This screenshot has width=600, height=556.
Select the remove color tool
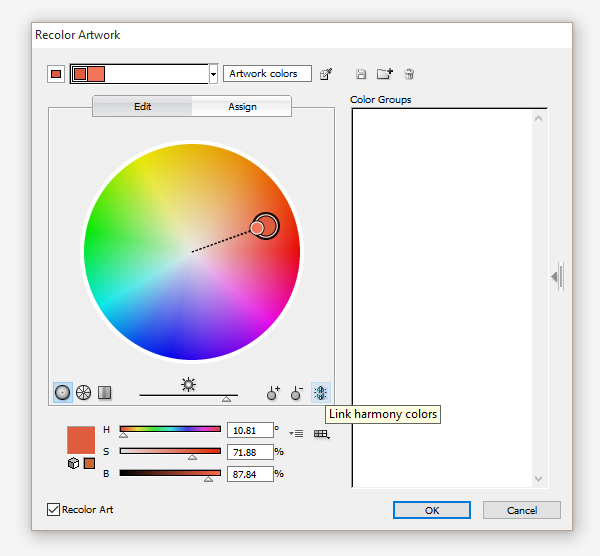(296, 394)
